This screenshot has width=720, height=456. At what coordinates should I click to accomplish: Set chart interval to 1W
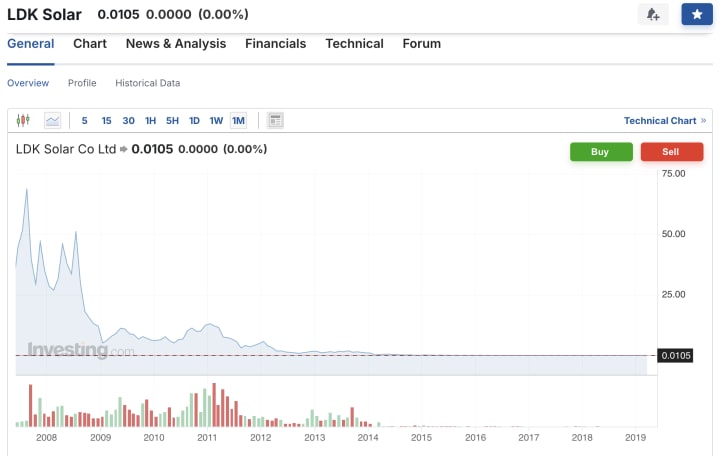[x=216, y=121]
